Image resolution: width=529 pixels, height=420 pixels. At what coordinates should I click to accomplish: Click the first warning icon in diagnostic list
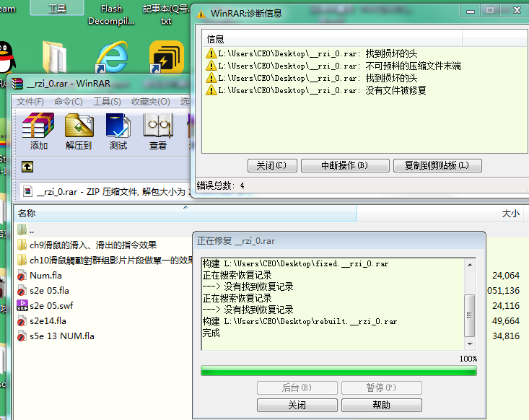(211, 53)
